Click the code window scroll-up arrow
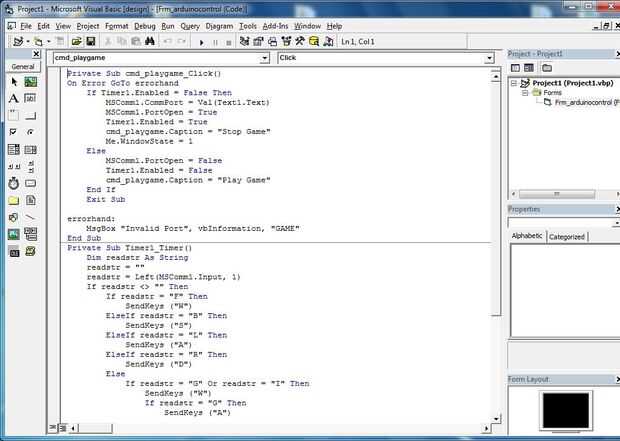This screenshot has height=441, width=620. click(495, 76)
